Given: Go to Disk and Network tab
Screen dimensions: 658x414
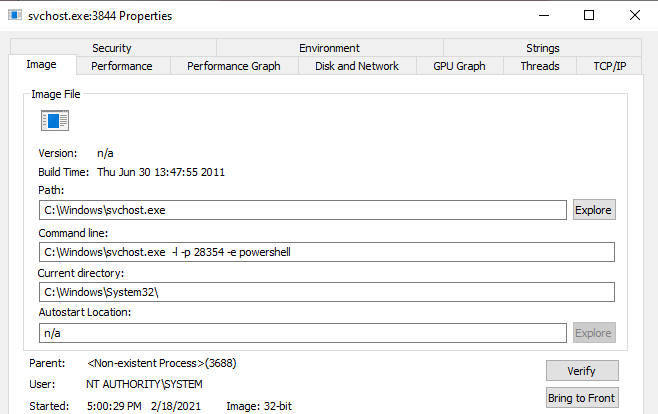Looking at the screenshot, I should (x=356, y=66).
